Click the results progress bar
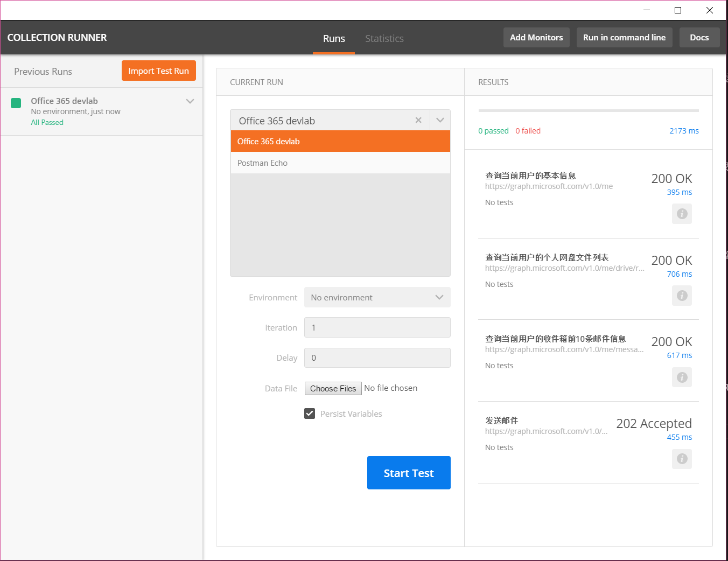This screenshot has width=728, height=561. (588, 110)
